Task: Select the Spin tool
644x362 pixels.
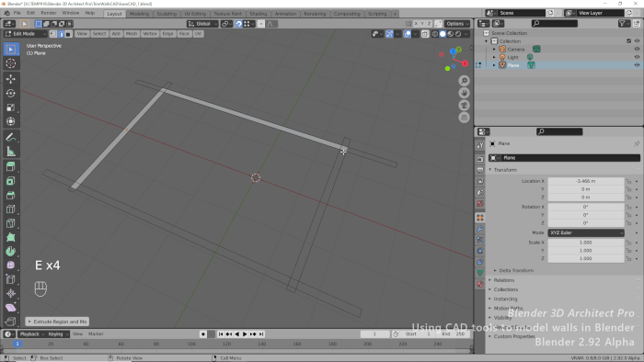Action: (11, 252)
